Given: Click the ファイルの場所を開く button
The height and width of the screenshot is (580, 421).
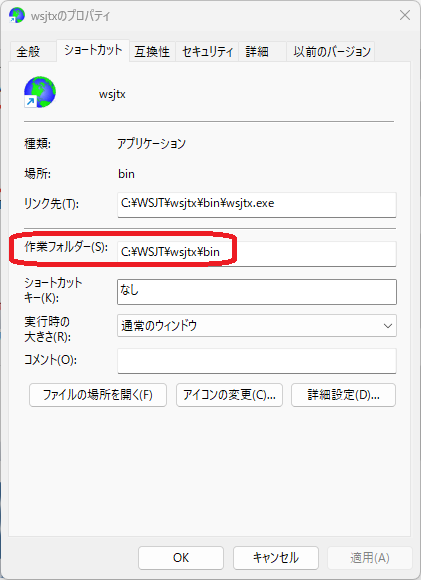Looking at the screenshot, I should coord(98,395).
